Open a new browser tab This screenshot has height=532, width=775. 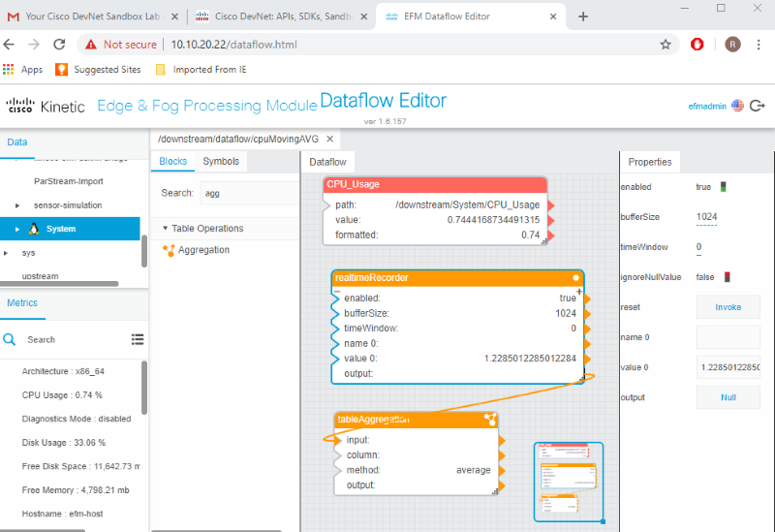tap(583, 16)
